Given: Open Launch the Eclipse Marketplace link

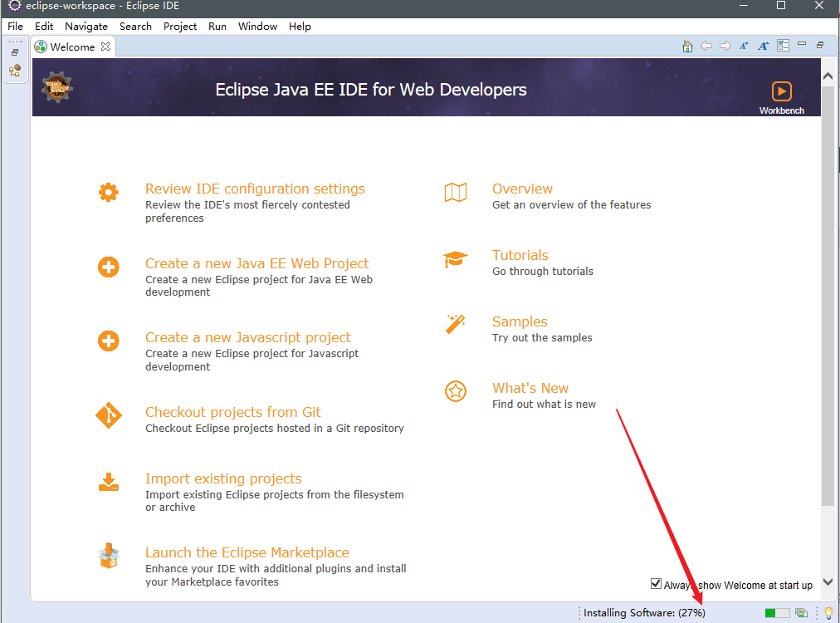Looking at the screenshot, I should point(247,552).
